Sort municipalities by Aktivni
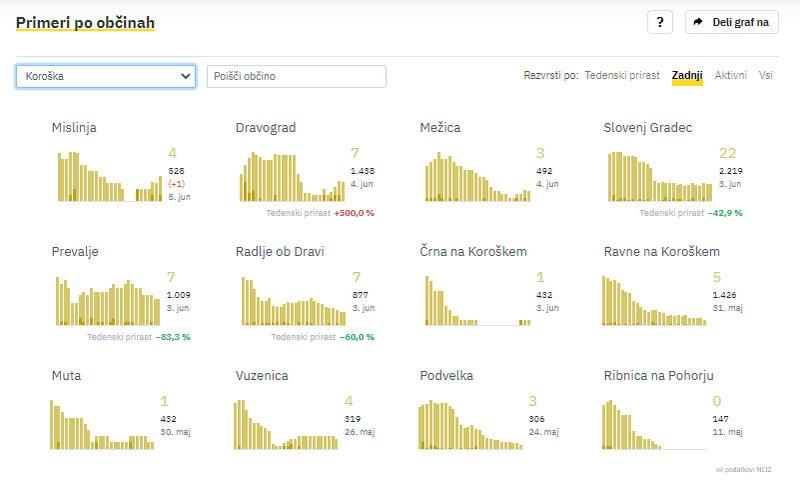 point(730,76)
